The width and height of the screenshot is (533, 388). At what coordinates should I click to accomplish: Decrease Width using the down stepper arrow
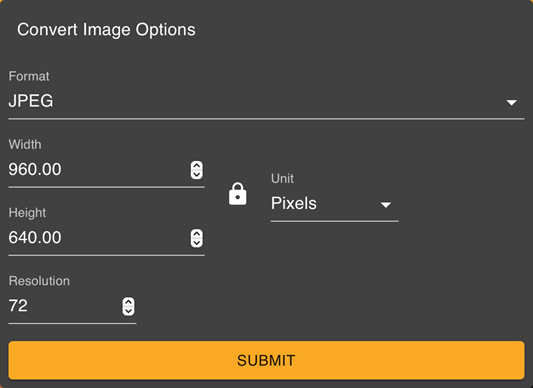[196, 174]
